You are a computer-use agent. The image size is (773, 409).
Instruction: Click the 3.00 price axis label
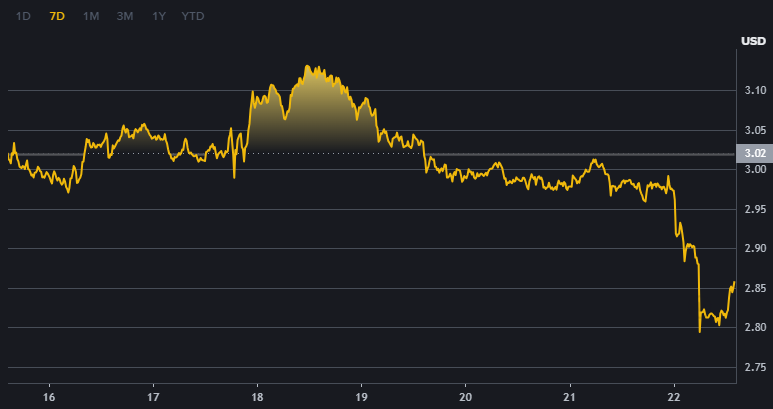pos(755,170)
